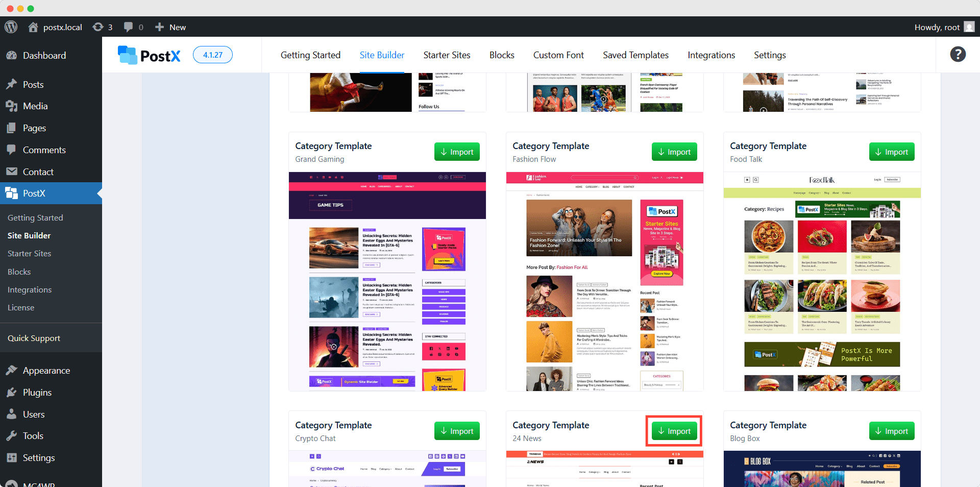Open Comments in sidebar
Viewport: 980px width, 487px height.
click(x=51, y=150)
